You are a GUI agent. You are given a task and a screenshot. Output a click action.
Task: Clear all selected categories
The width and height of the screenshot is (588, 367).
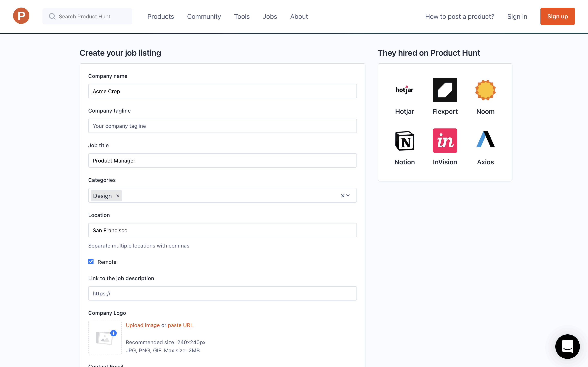click(343, 196)
